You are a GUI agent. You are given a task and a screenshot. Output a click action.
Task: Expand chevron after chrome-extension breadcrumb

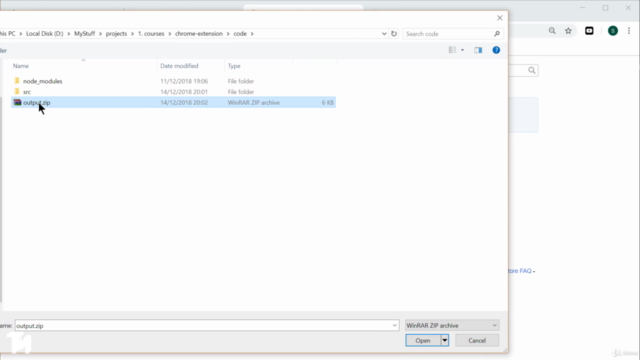coord(228,34)
